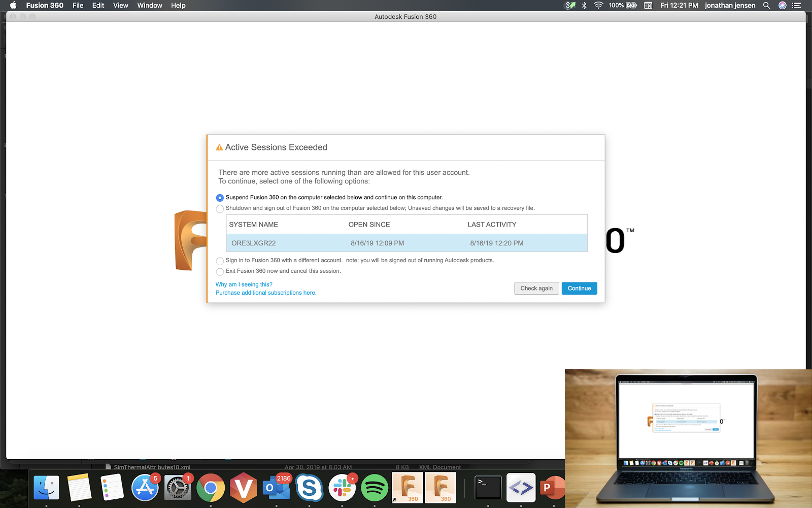Image resolution: width=812 pixels, height=508 pixels.
Task: Open the File menu
Action: (x=78, y=5)
